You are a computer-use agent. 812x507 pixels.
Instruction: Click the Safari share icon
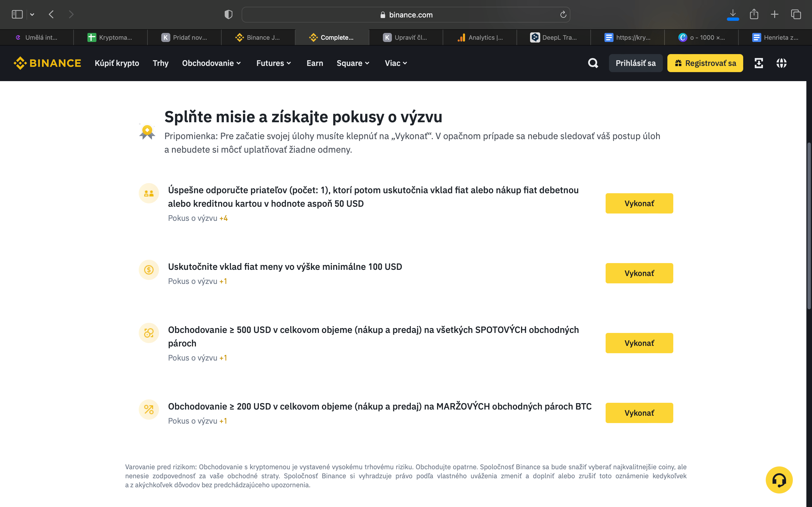pyautogui.click(x=754, y=14)
